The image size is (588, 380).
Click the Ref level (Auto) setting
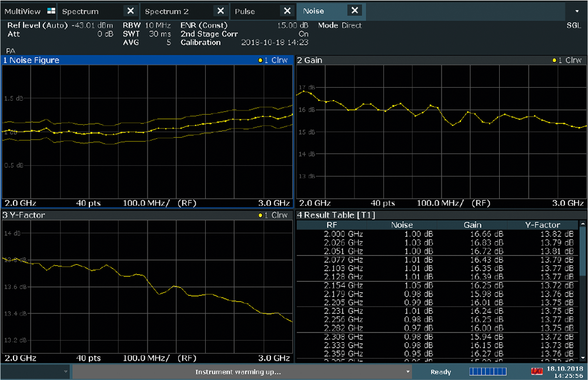pos(36,26)
